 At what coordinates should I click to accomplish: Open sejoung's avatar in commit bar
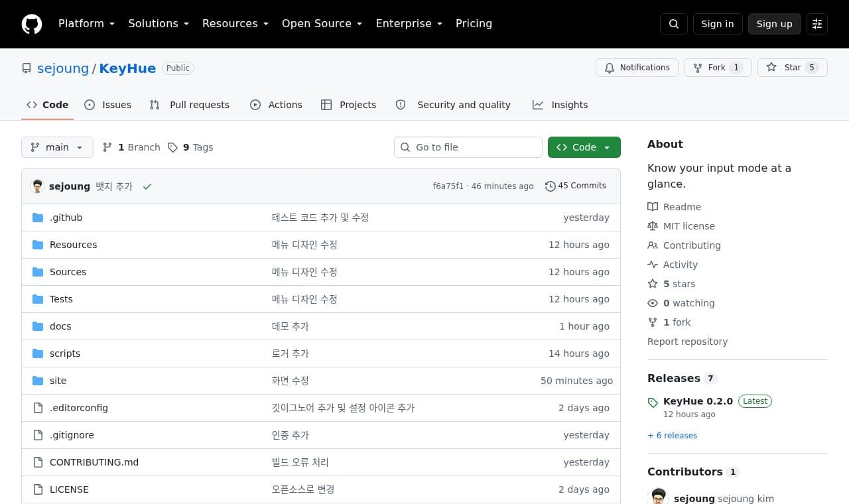click(x=37, y=186)
